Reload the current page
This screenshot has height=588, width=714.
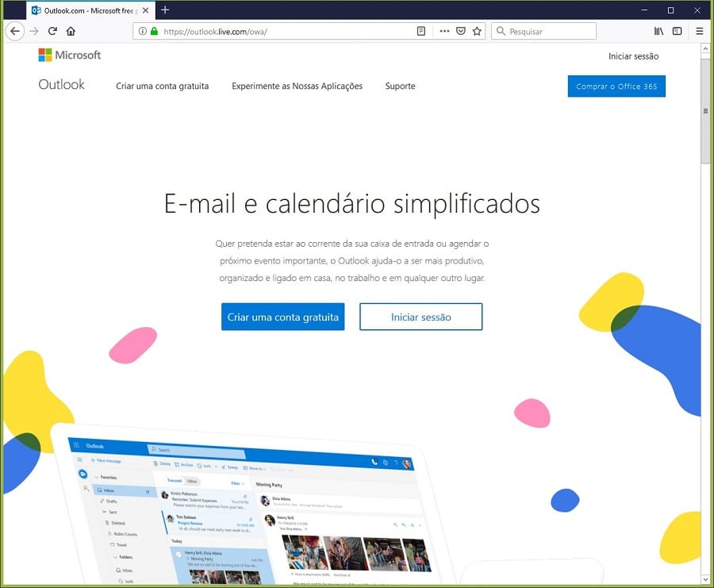[x=52, y=31]
